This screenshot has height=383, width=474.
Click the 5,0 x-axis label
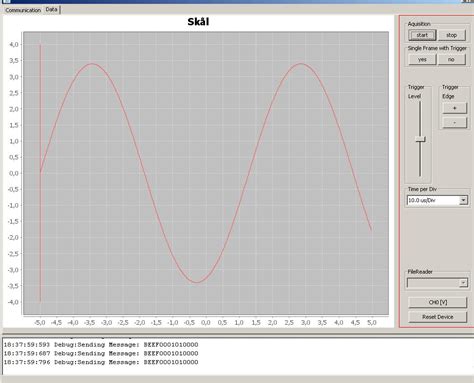(372, 323)
